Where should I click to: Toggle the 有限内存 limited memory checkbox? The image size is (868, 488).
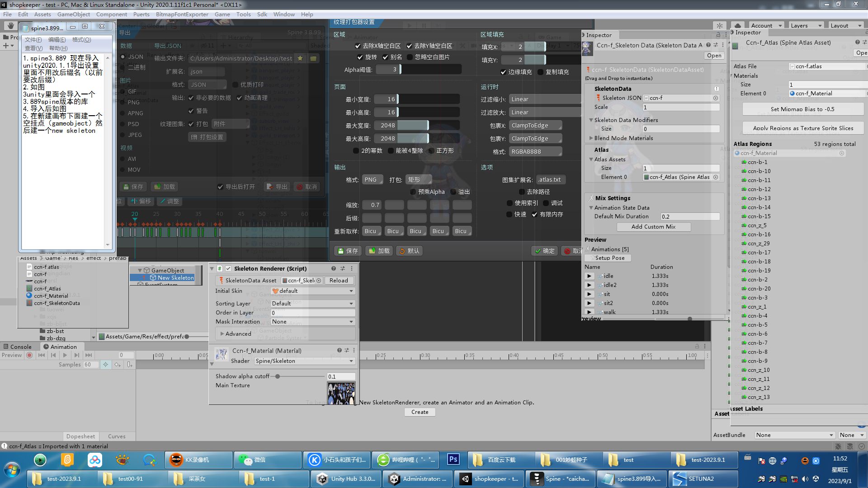click(x=535, y=215)
